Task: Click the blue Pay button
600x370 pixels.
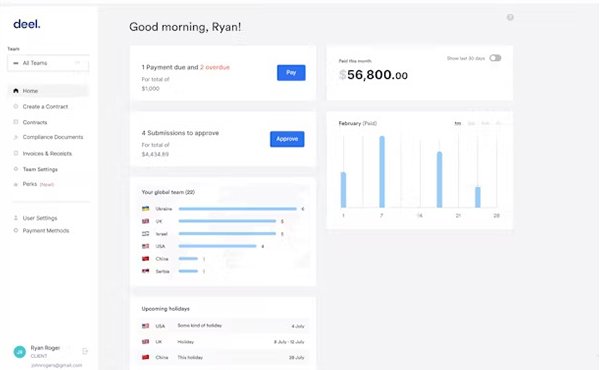Action: 291,73
